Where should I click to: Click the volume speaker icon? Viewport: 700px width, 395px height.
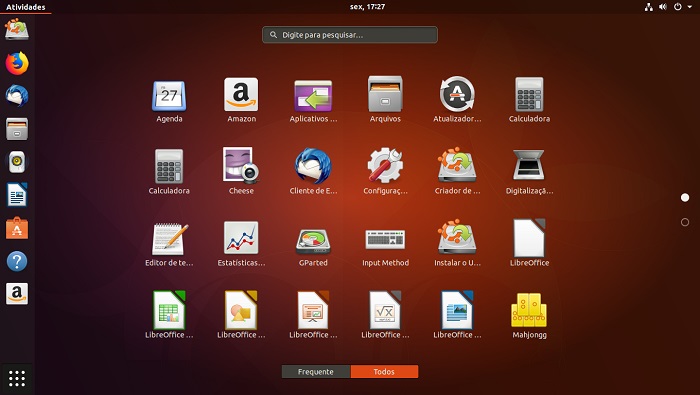663,7
